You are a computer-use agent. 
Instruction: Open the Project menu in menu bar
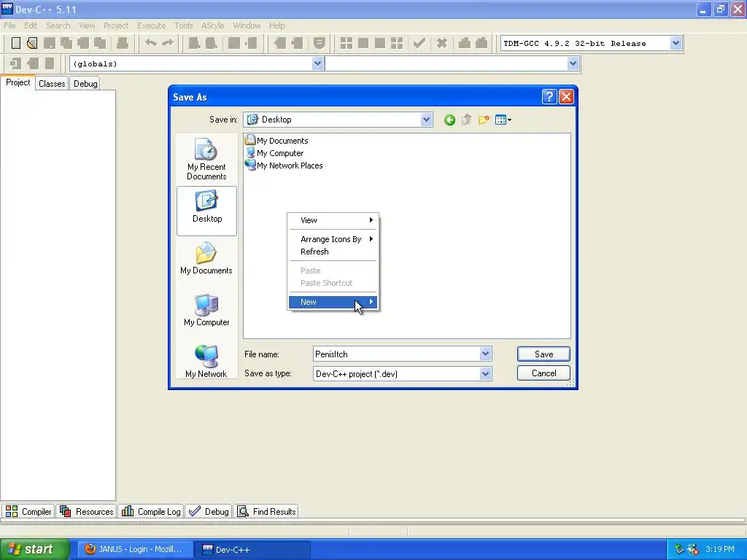click(116, 26)
